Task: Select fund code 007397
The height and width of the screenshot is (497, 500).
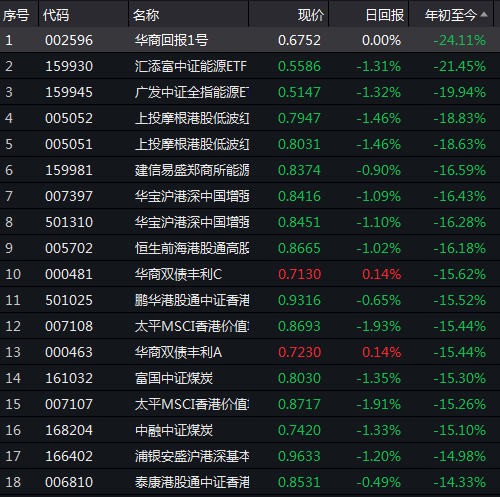Action: [x=69, y=196]
